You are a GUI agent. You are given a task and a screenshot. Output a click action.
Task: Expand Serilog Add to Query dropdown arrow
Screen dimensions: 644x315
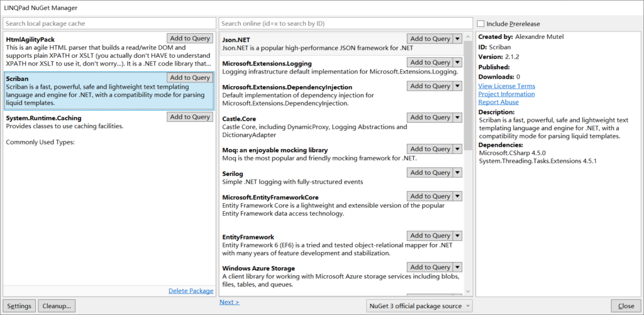tap(458, 172)
